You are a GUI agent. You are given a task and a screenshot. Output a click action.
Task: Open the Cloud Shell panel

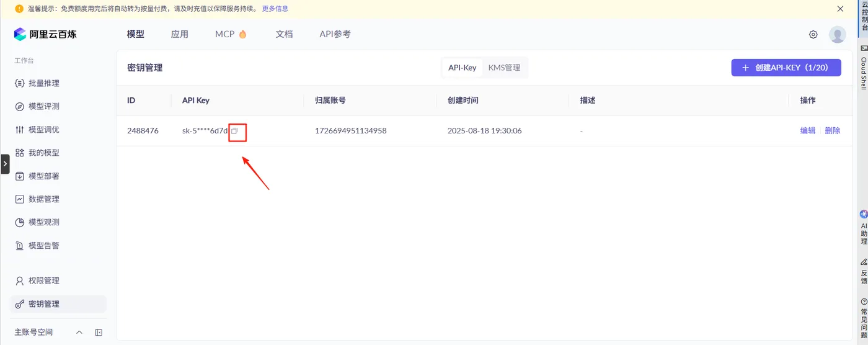864,67
